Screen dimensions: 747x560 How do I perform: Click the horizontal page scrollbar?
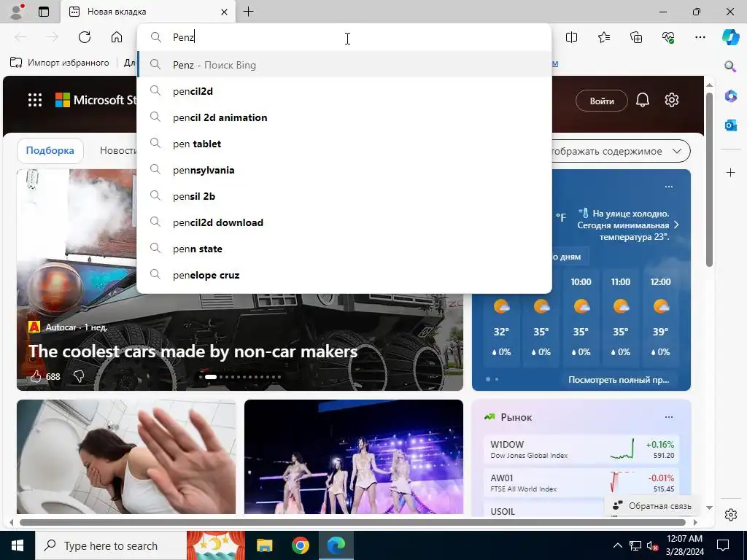(352, 522)
